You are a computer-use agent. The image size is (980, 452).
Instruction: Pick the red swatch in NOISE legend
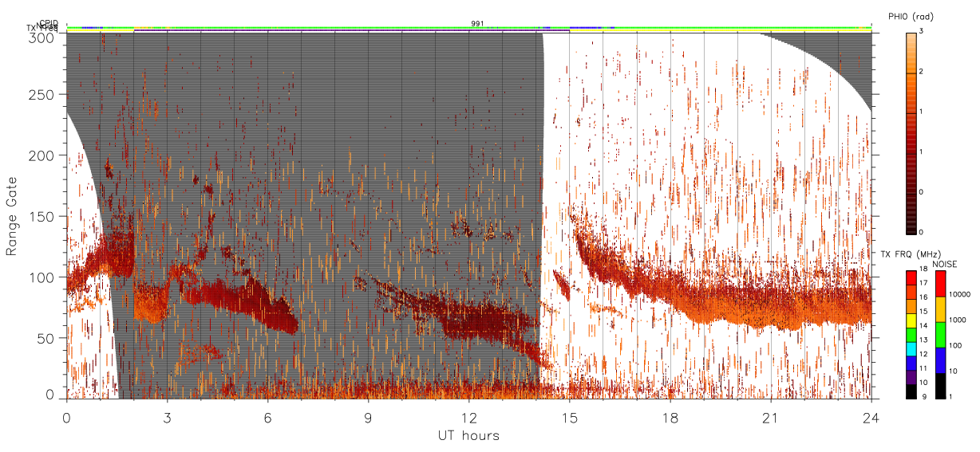941,284
